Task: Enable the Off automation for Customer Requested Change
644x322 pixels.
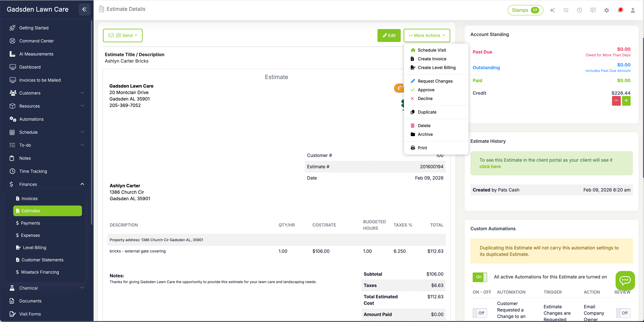Action: 480,313
